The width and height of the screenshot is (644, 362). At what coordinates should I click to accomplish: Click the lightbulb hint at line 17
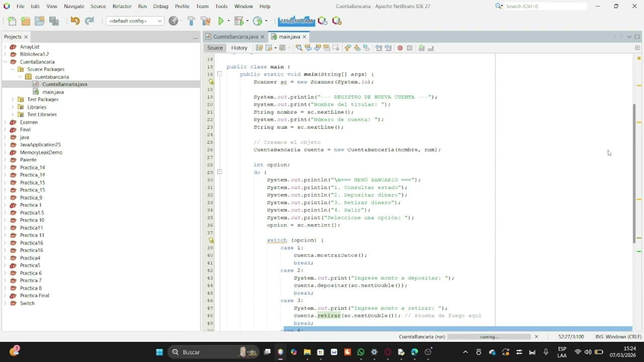tap(211, 82)
